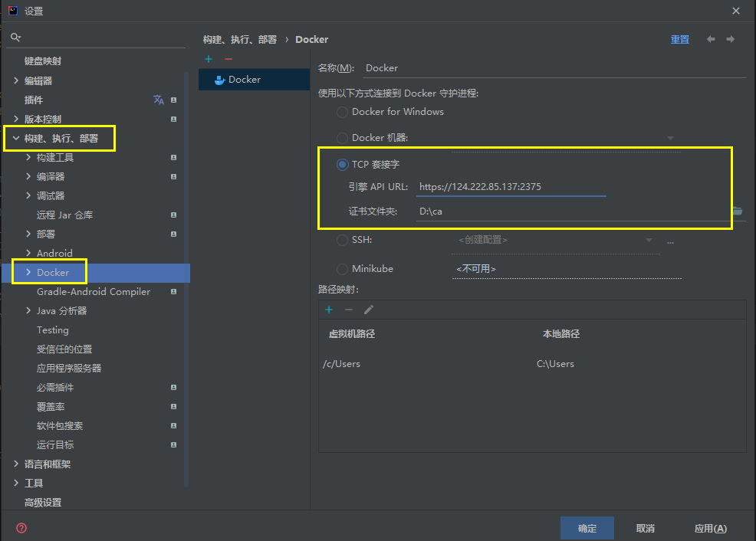Click project-level icon beside 部署
This screenshot has height=541, width=756.
(x=173, y=234)
